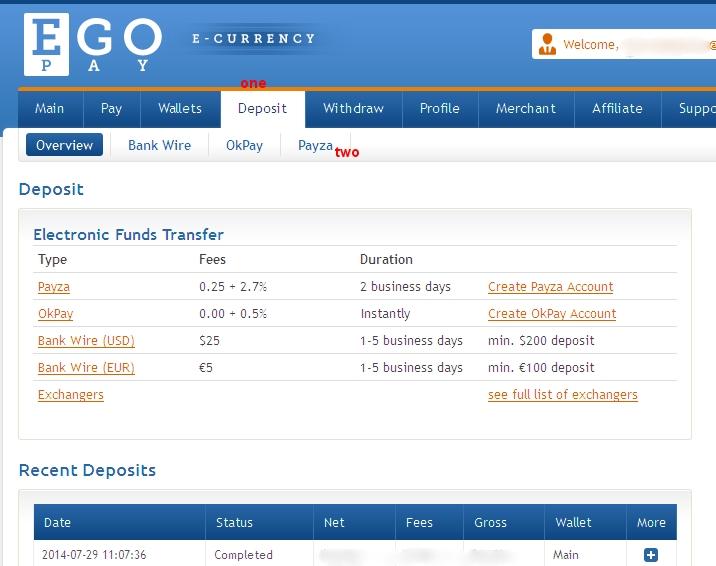Expand the 2014-07-29 deposit plus icon

pos(651,555)
